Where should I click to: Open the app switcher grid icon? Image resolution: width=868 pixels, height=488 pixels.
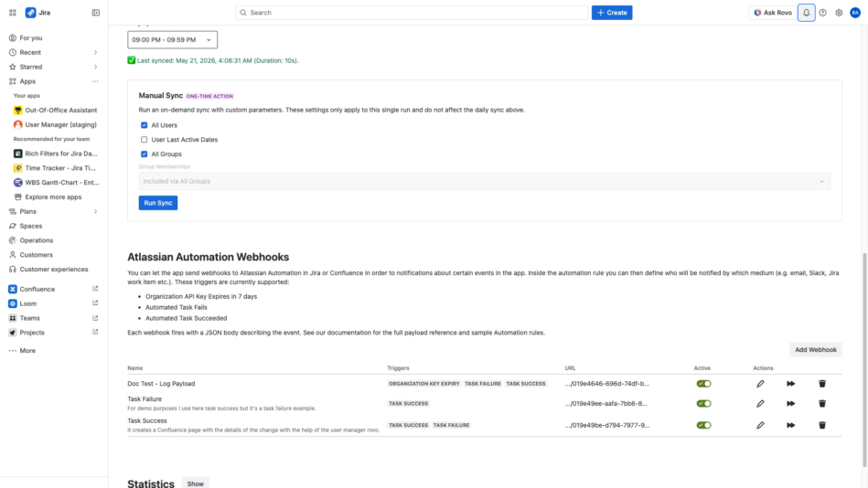point(12,12)
